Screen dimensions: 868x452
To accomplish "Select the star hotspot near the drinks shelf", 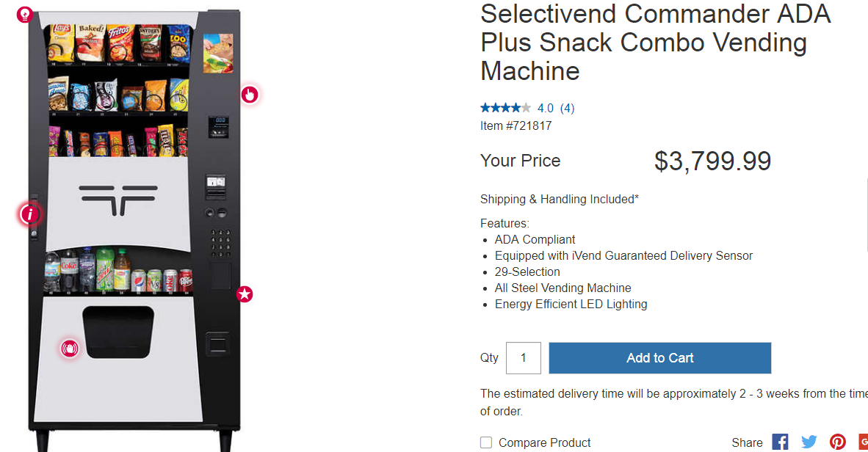I will click(x=245, y=294).
